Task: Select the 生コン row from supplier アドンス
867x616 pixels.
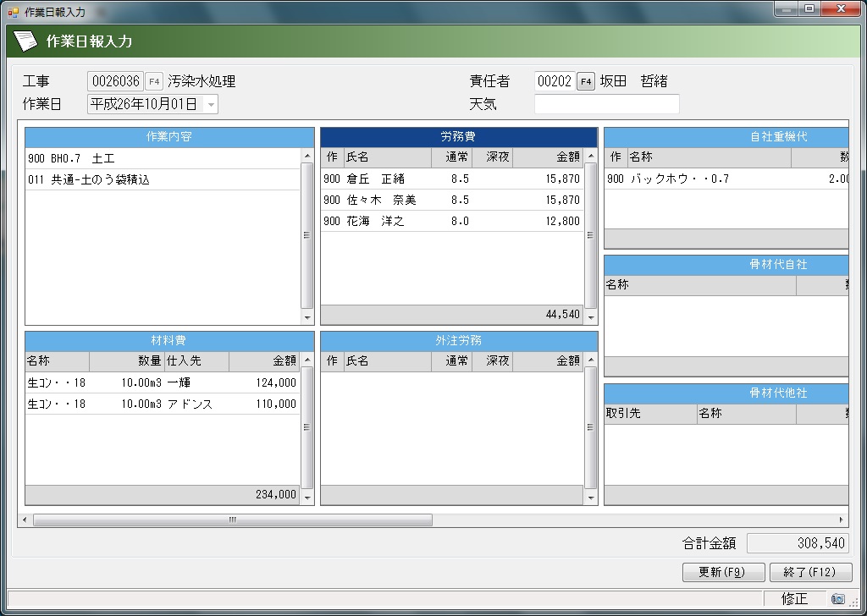Action: (x=162, y=404)
